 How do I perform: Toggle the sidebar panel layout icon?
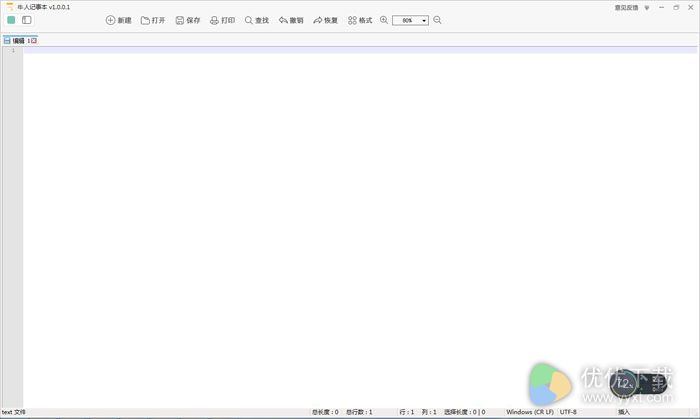click(27, 20)
